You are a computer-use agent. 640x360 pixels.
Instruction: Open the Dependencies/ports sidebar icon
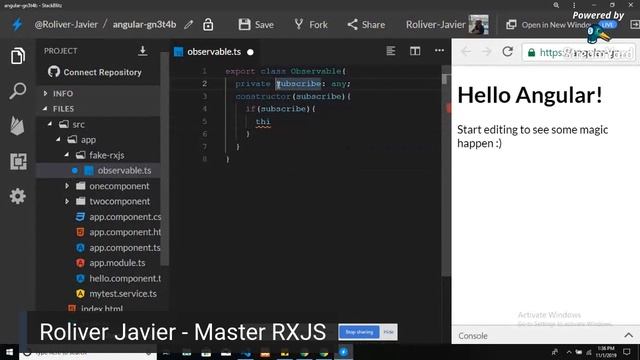pos(18,162)
